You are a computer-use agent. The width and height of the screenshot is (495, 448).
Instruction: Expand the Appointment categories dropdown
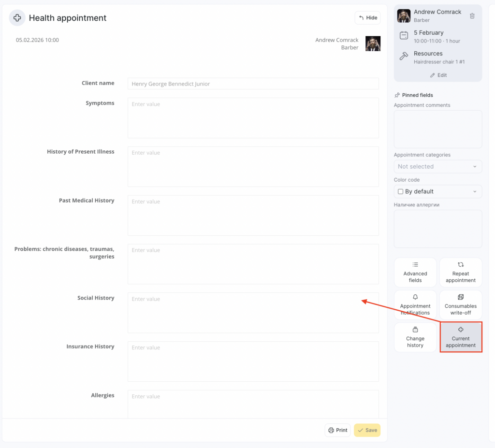pos(437,166)
